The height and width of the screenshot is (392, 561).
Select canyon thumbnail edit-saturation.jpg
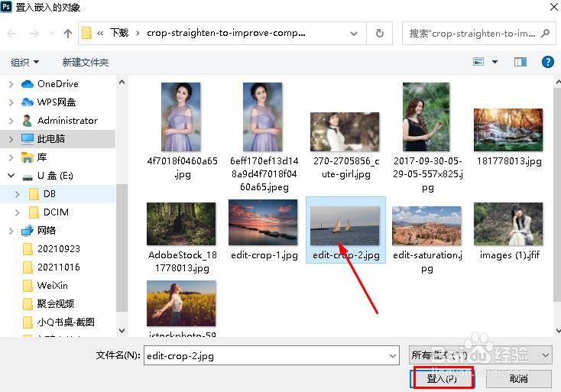coord(426,225)
